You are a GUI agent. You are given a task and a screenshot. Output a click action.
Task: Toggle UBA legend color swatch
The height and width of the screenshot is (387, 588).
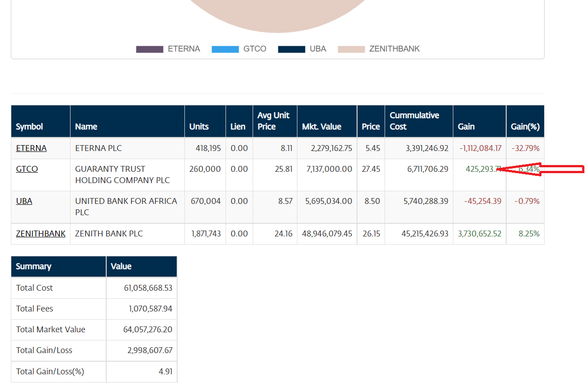point(292,49)
